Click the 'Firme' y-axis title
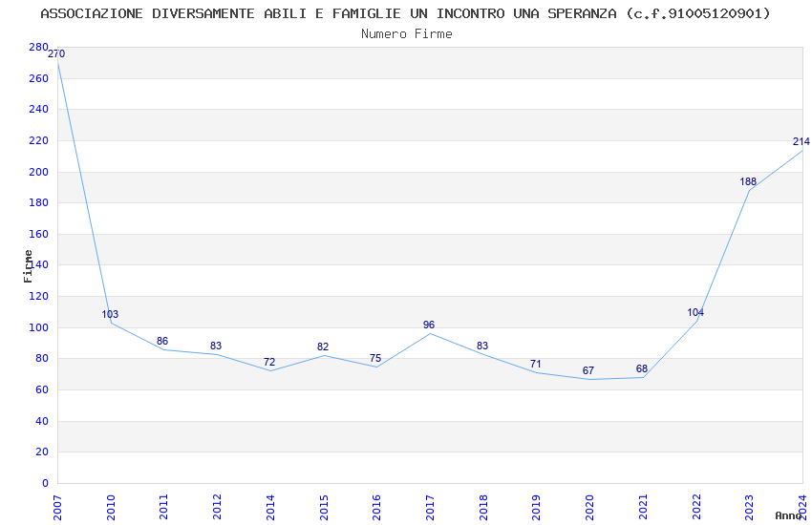Screen dimensions: 812x525 pyautogui.click(x=28, y=266)
